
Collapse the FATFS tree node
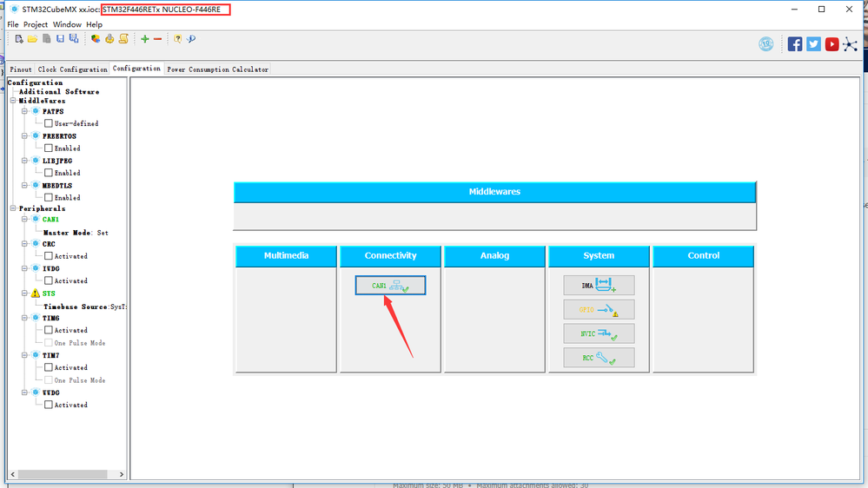[24, 111]
